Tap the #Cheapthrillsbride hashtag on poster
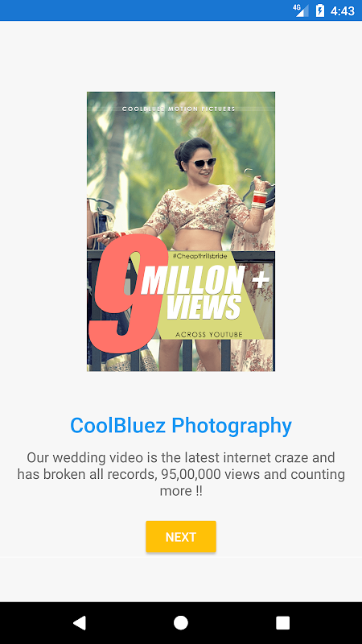 point(200,256)
